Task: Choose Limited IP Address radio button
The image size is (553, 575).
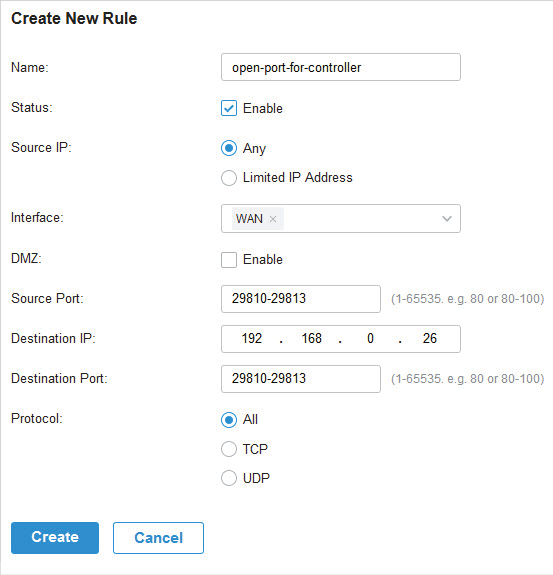Action: point(229,178)
